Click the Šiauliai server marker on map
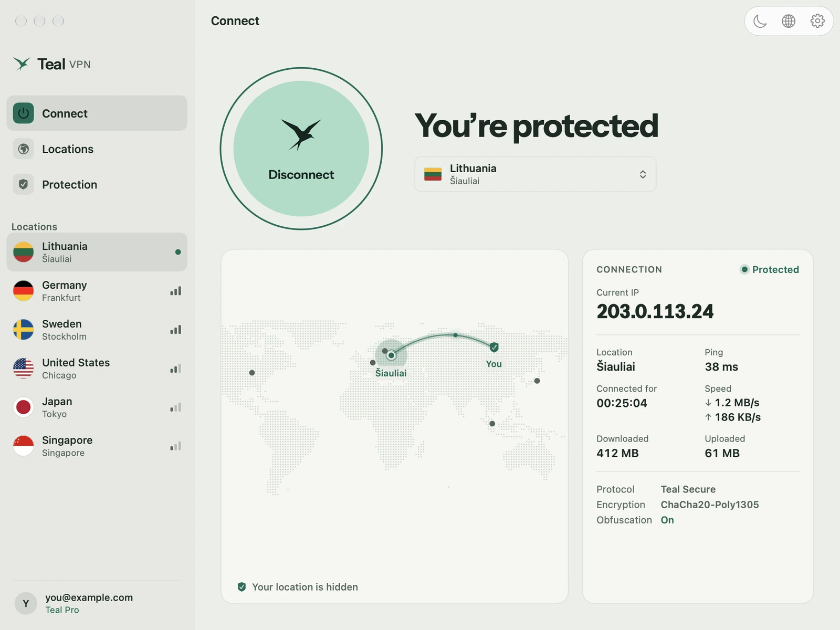 coord(391,355)
